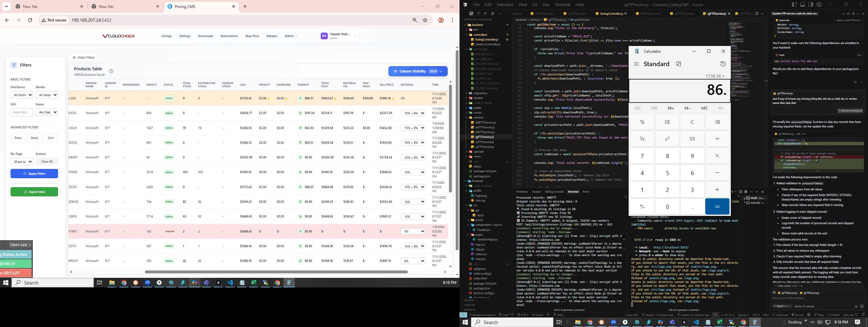Open the 20 per page dropdown
The image size is (868, 327).
click(x=22, y=162)
